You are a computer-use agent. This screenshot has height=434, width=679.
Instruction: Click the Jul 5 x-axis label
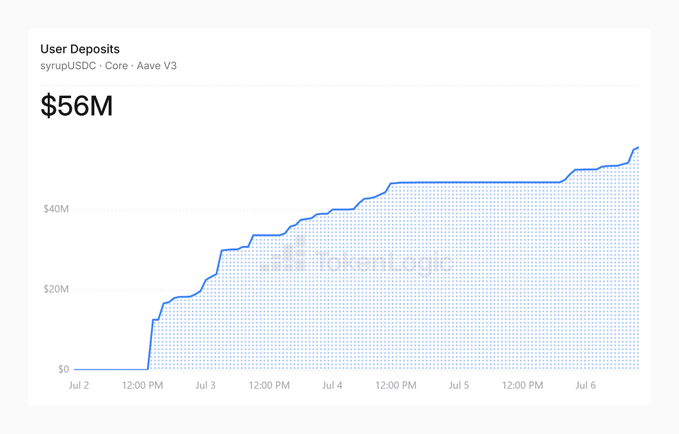[x=459, y=385]
